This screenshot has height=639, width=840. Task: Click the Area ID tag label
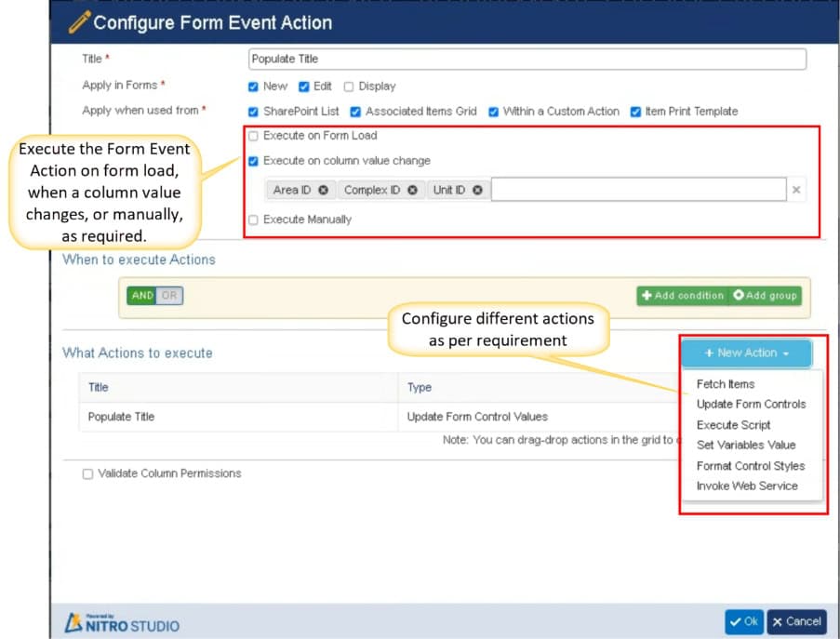[292, 190]
